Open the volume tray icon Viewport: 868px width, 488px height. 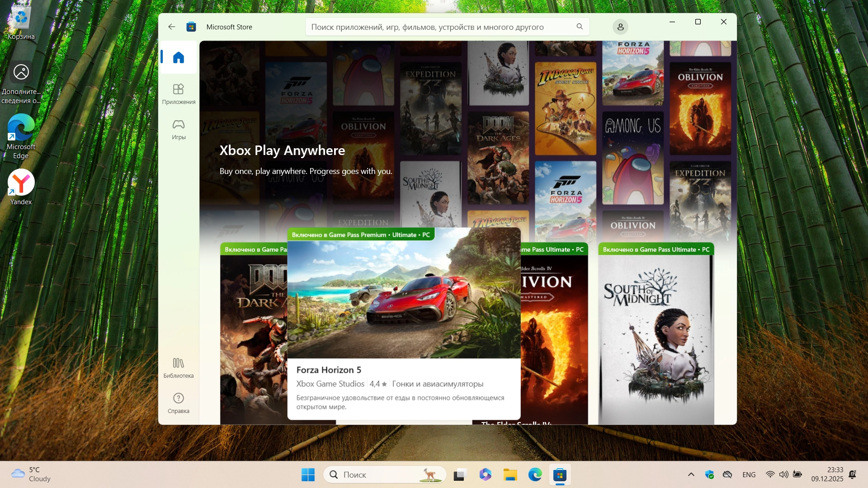[783, 474]
